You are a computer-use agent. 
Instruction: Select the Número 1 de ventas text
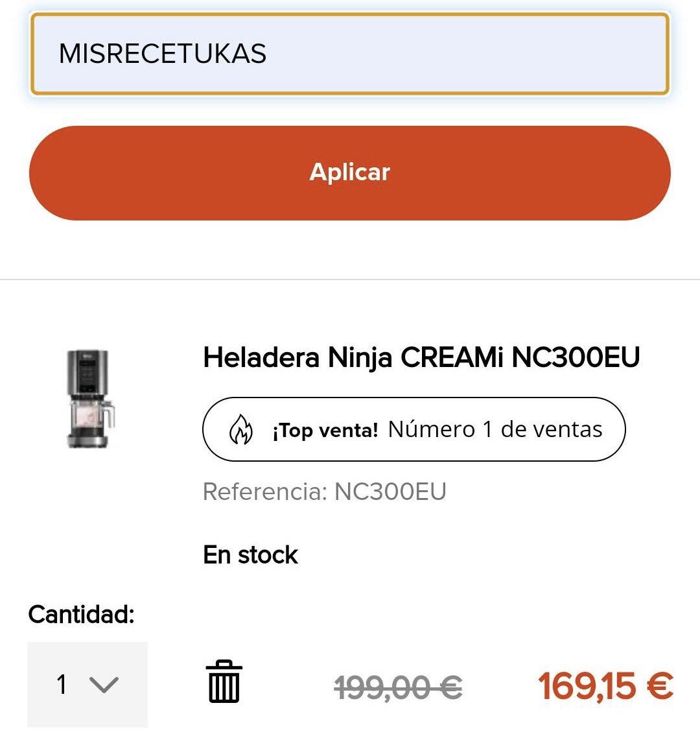(495, 429)
